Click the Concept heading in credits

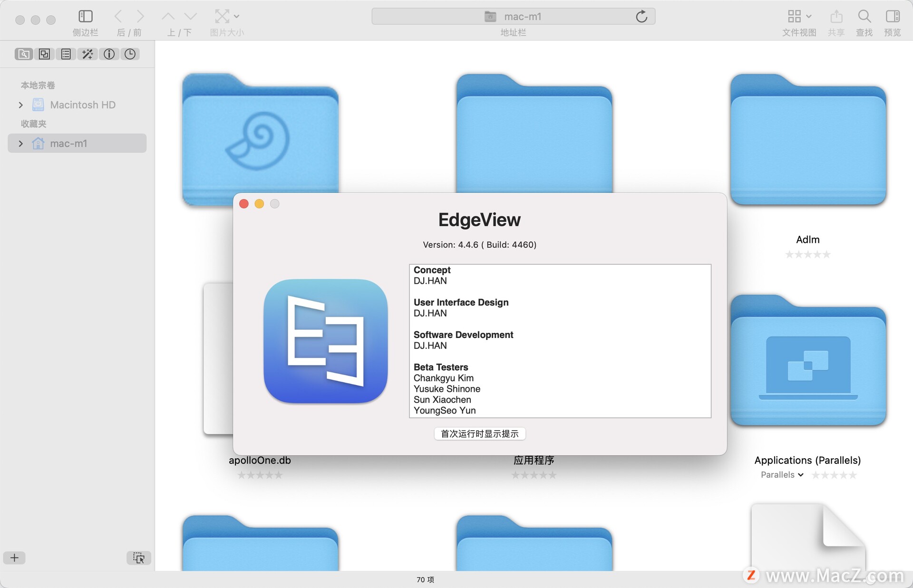point(432,270)
